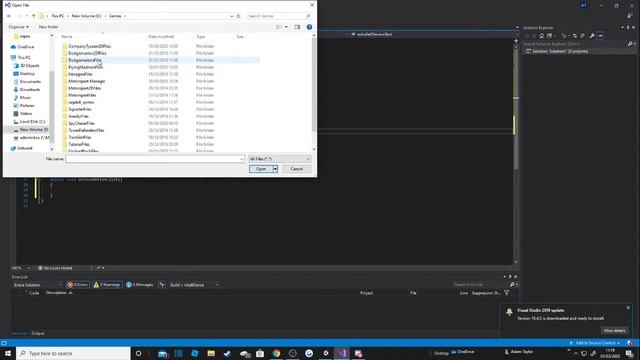Click the notification bell icon
640x360 pixels.
tap(509, 312)
